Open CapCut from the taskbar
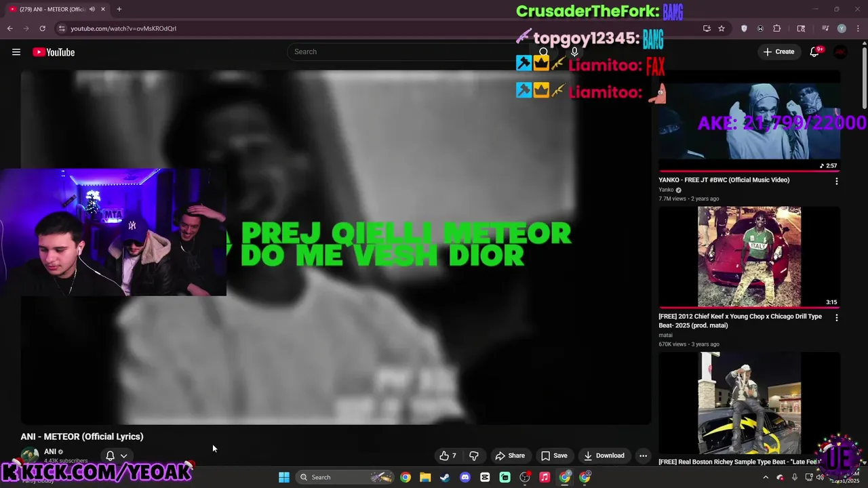 click(x=485, y=477)
